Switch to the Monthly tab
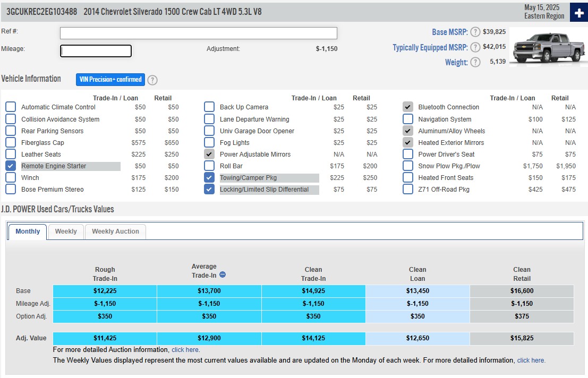The width and height of the screenshot is (588, 378). click(28, 231)
